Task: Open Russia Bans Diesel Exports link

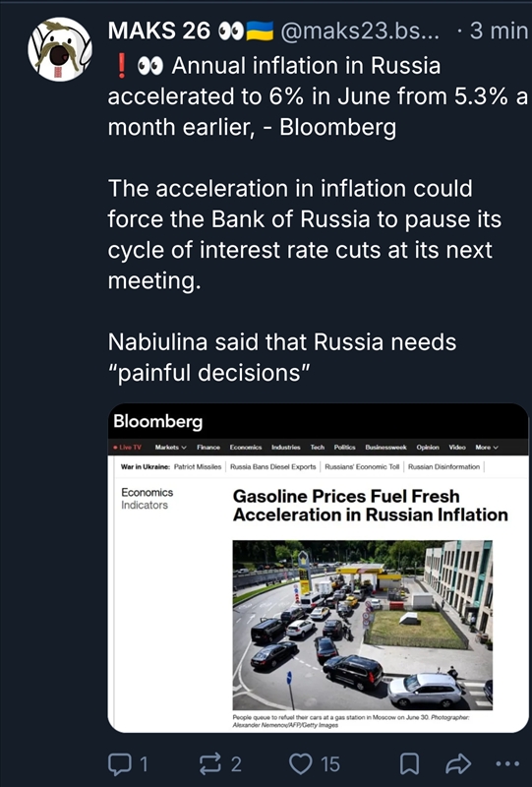Action: coord(273,466)
